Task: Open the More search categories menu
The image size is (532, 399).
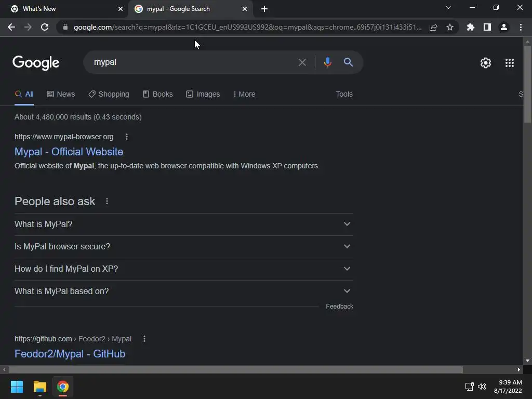Action: tap(244, 95)
